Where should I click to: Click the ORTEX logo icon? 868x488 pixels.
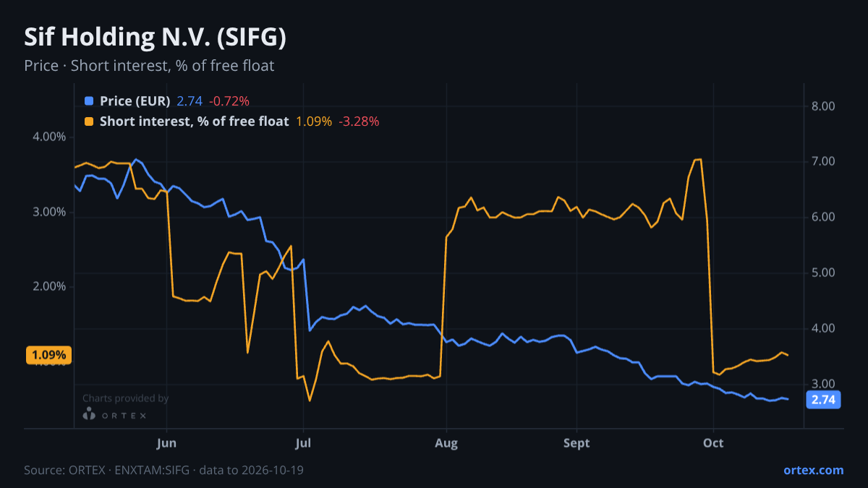pos(90,414)
